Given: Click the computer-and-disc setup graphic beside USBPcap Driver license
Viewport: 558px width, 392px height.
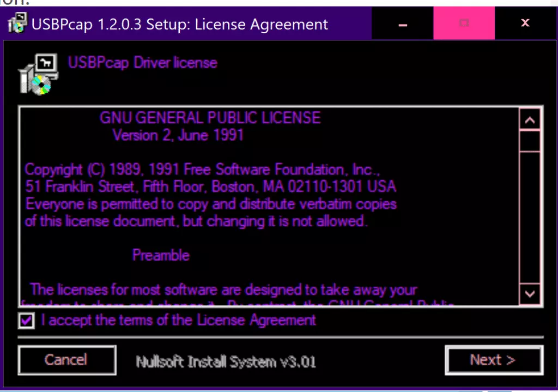Looking at the screenshot, I should pyautogui.click(x=39, y=74).
